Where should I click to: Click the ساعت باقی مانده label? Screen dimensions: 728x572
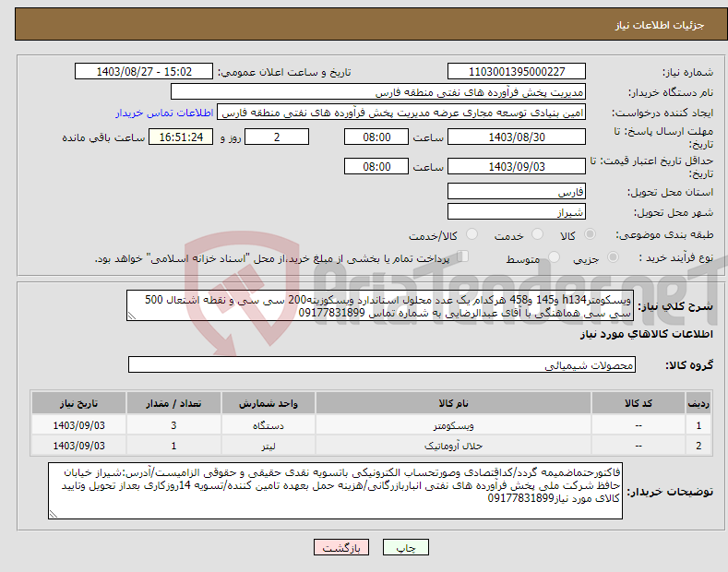click(x=103, y=137)
